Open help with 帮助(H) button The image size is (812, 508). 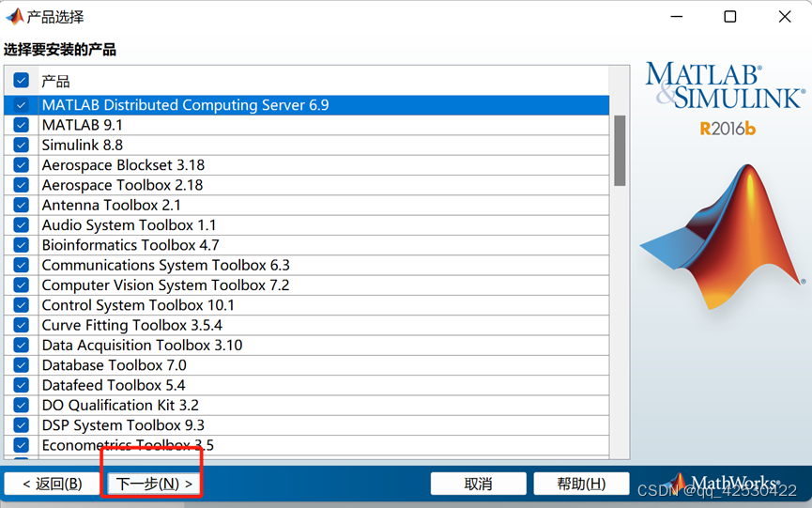[x=581, y=484]
